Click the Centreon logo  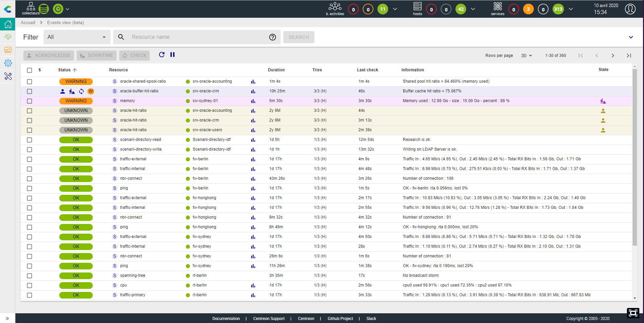coord(7,9)
